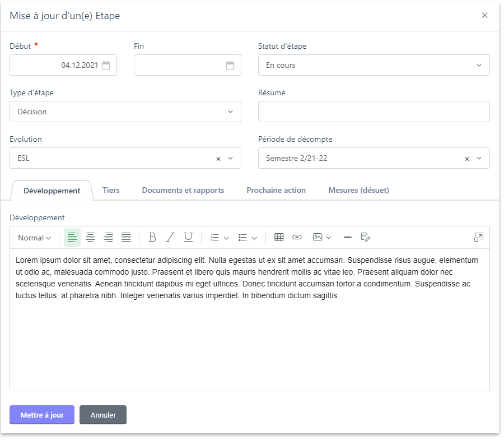Open the Normal paragraph style dropdown
This screenshot has width=504, height=440.
pyautogui.click(x=34, y=238)
